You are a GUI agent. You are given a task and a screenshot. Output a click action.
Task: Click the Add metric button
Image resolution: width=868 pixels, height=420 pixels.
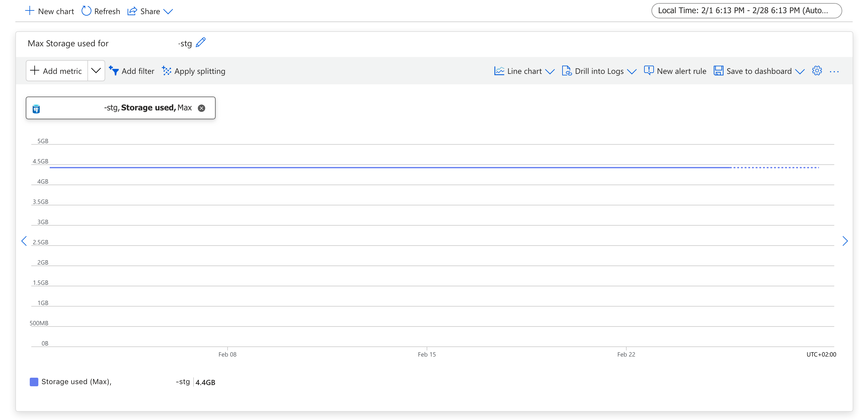click(57, 71)
